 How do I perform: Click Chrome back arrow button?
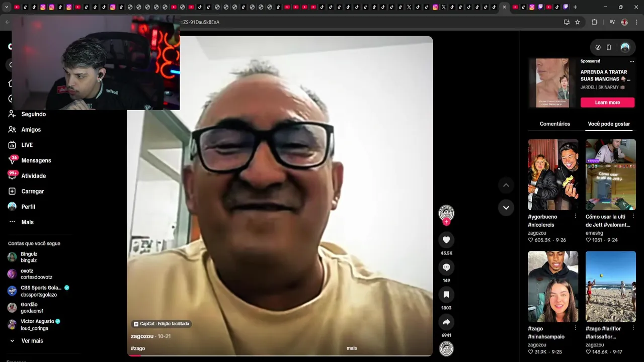pos(7,22)
